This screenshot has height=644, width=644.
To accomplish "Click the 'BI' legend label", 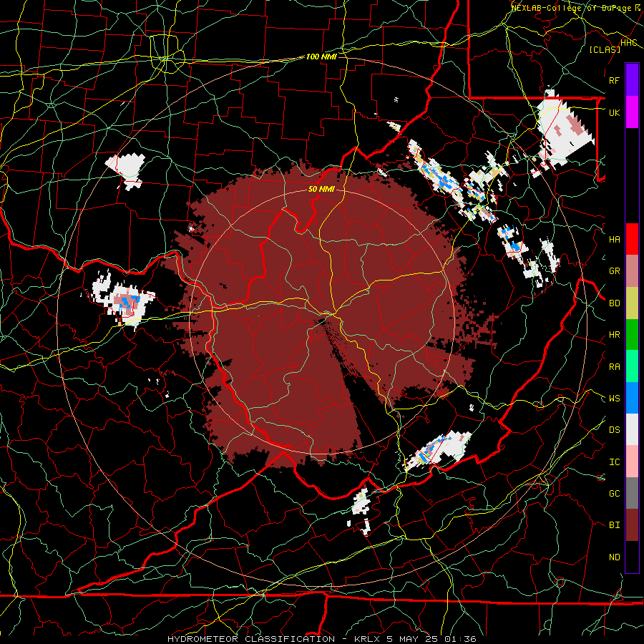I will tap(614, 525).
